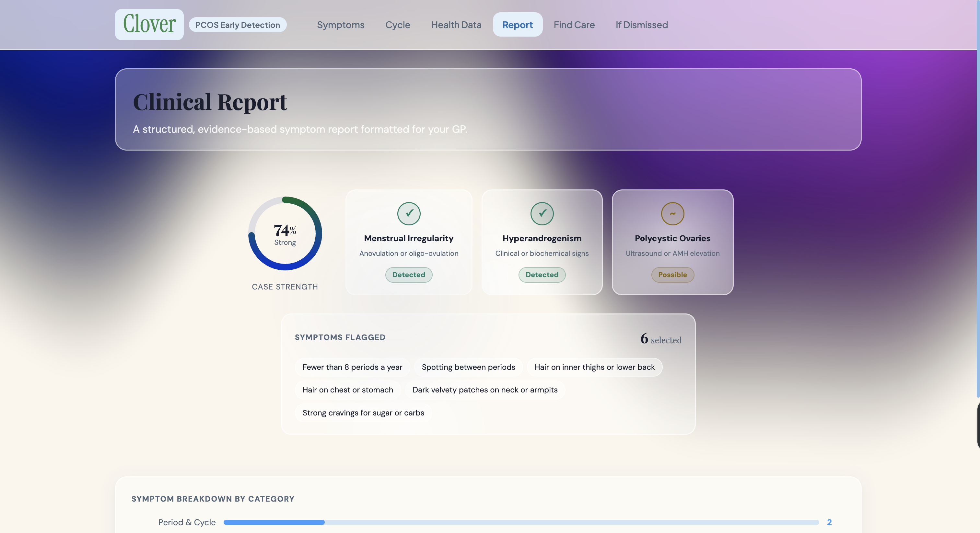Viewport: 980px width, 533px height.
Task: Click the Polycystic Ovaries tilde icon
Action: point(672,214)
